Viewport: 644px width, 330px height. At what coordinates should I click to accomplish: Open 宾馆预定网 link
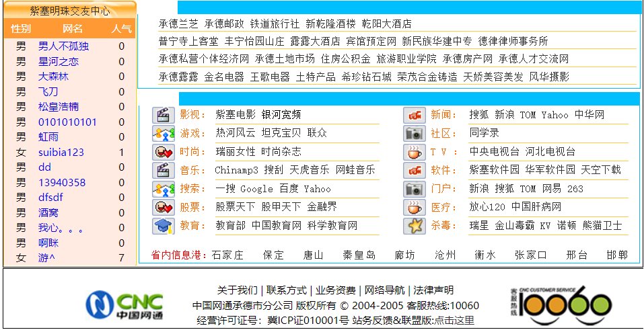pos(371,42)
